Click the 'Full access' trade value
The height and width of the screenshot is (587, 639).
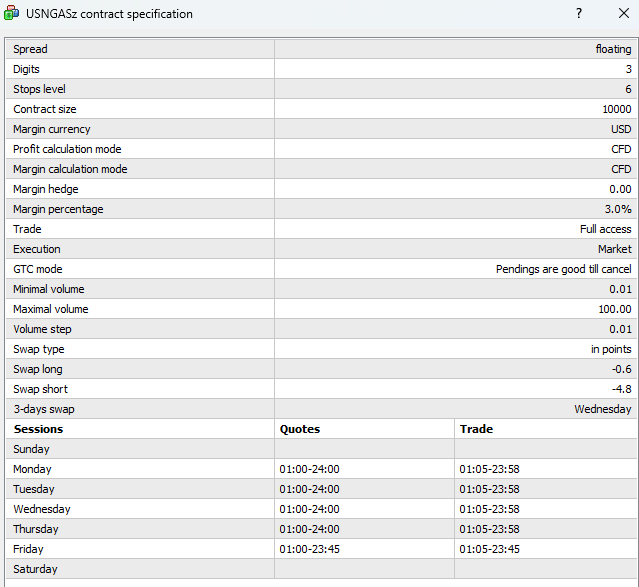point(606,229)
